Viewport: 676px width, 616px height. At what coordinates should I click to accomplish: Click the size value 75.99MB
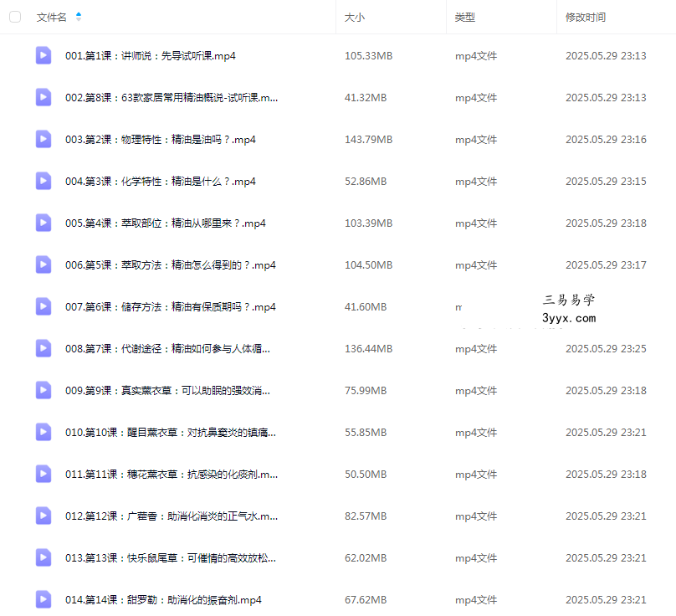366,391
